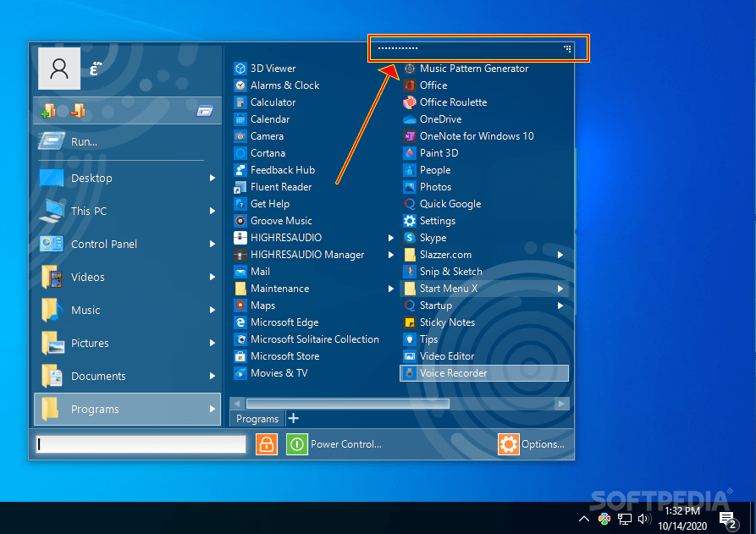This screenshot has height=534, width=756.
Task: Click the resize grip dots at menu corner
Action: click(567, 49)
